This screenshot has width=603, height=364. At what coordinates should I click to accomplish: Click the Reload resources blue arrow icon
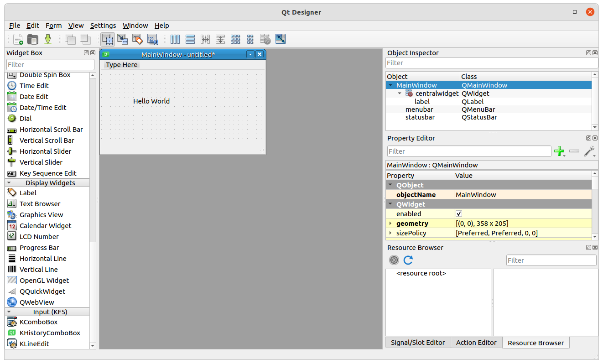(x=408, y=260)
